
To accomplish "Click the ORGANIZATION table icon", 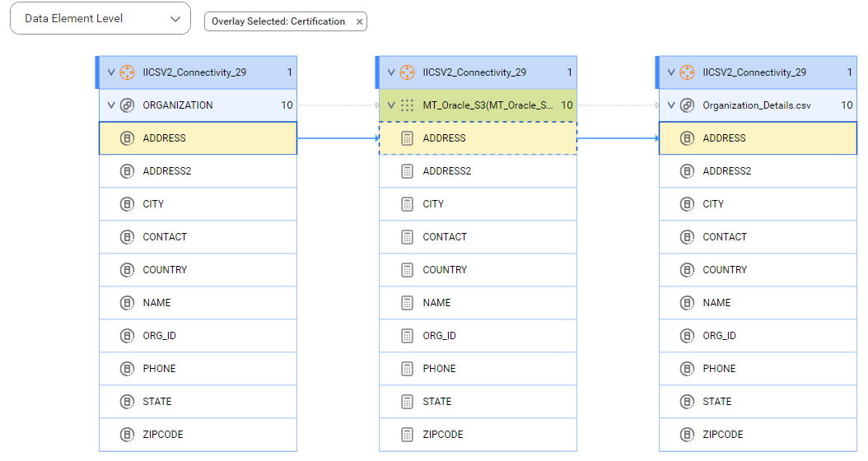I will pyautogui.click(x=128, y=105).
